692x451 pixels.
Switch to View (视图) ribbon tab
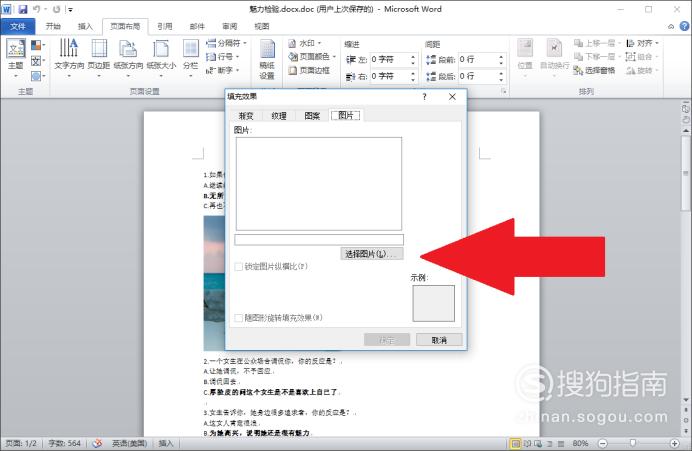tap(262, 26)
